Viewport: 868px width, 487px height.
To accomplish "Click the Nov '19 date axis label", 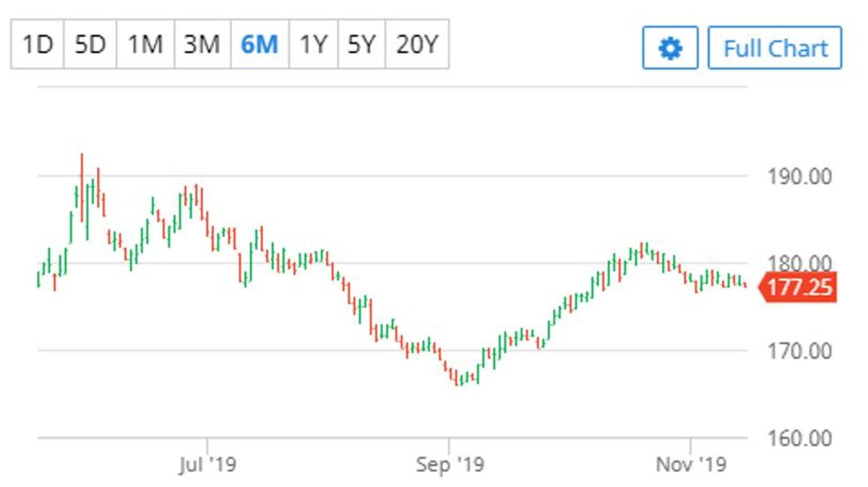I will click(691, 464).
